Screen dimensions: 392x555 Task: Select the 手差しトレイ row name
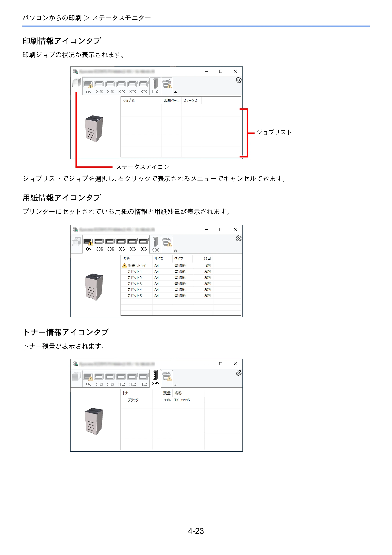137,266
